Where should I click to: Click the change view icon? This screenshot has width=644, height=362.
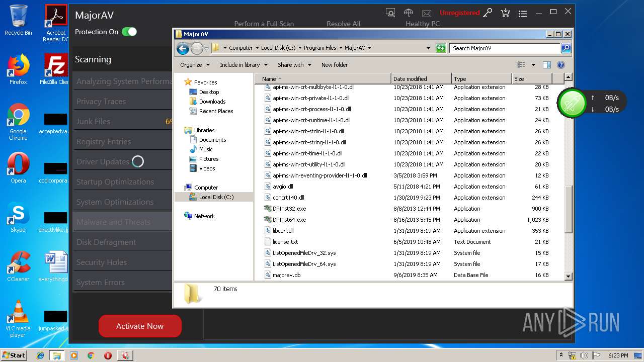521,65
